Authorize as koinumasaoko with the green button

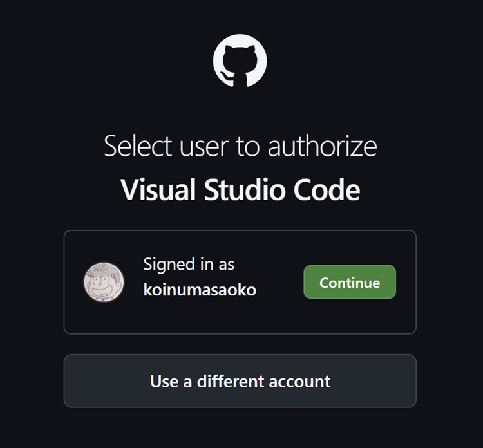tap(350, 282)
